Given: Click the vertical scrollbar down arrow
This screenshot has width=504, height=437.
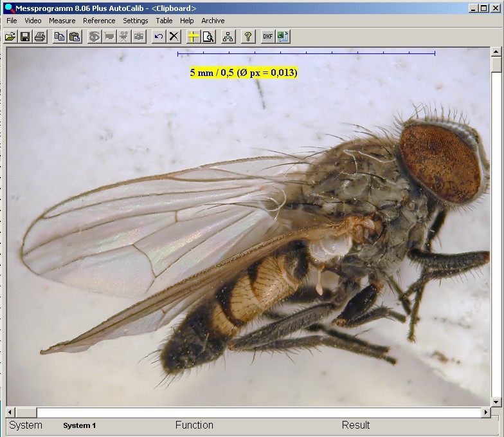Looking at the screenshot, I should coord(496,402).
